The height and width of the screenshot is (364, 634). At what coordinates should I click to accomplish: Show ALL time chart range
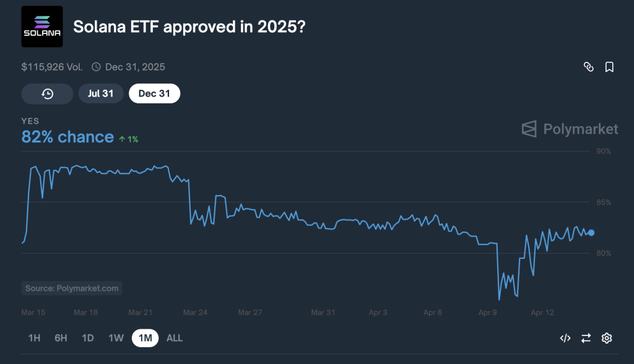[x=175, y=338]
